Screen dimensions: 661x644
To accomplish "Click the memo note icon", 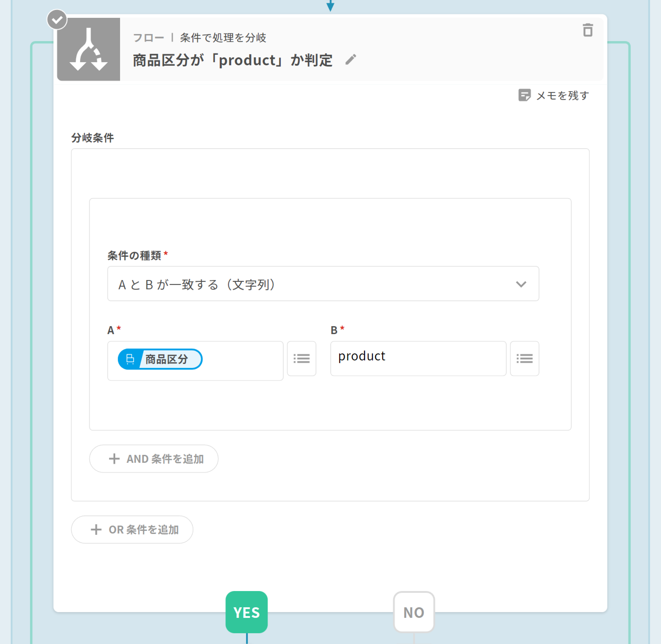I will coord(524,95).
